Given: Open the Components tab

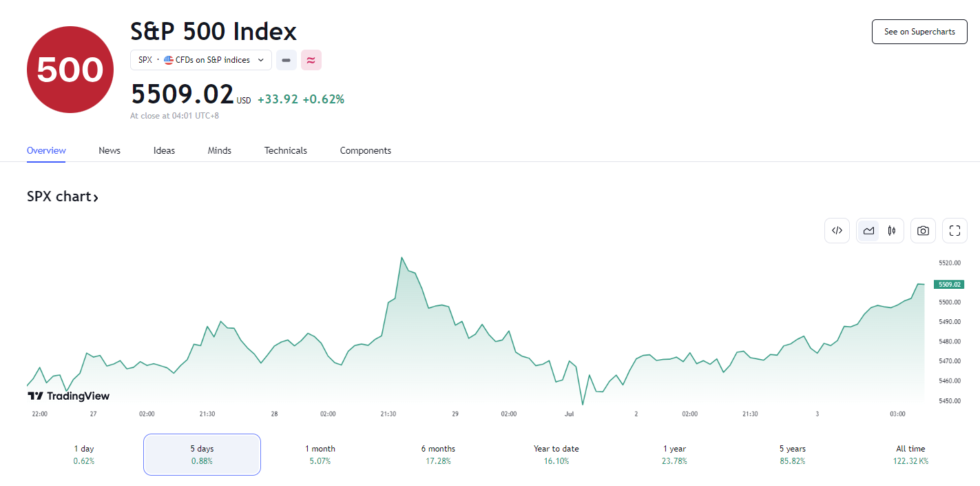Looking at the screenshot, I should tap(366, 150).
